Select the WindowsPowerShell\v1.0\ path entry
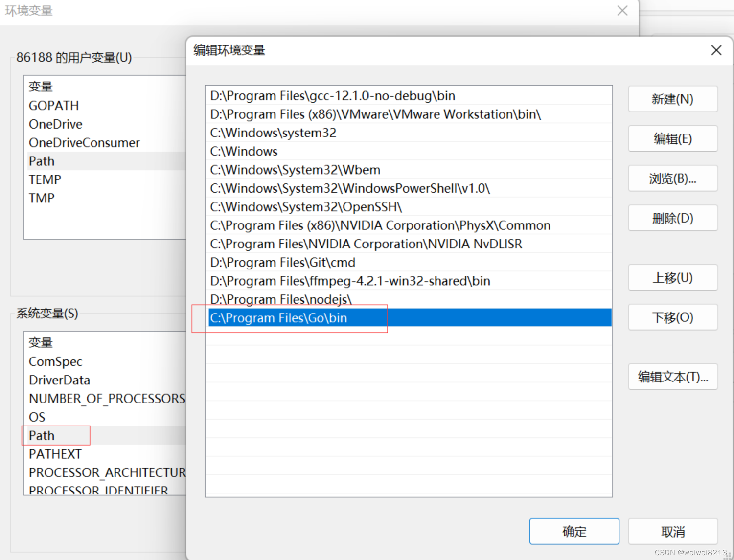Screen dimensions: 734x560 tap(409, 189)
